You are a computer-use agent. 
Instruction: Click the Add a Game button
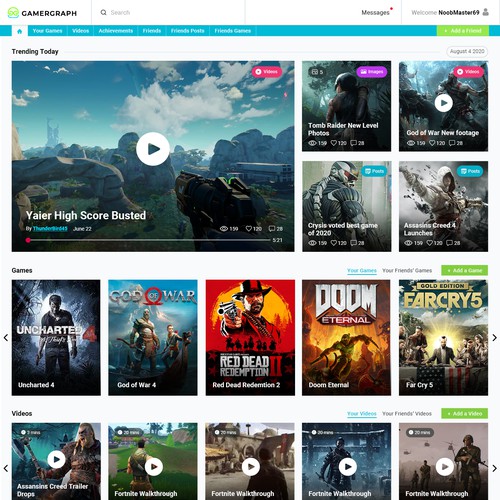(465, 270)
